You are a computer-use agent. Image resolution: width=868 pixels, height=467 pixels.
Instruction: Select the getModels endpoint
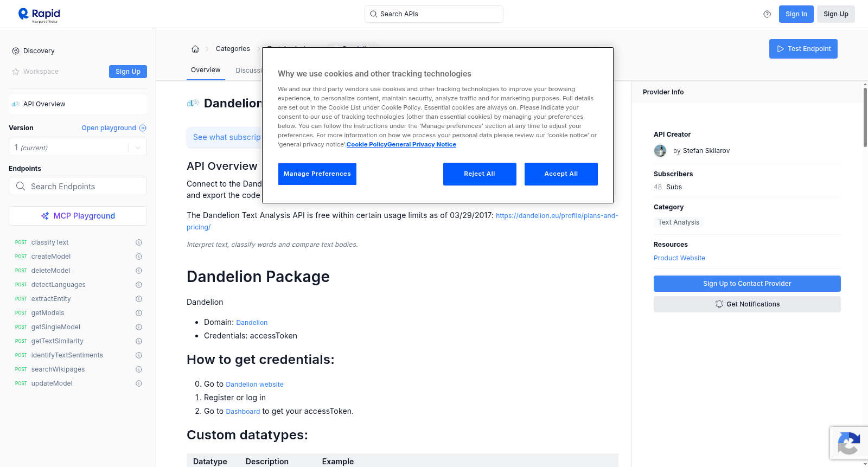[48, 313]
